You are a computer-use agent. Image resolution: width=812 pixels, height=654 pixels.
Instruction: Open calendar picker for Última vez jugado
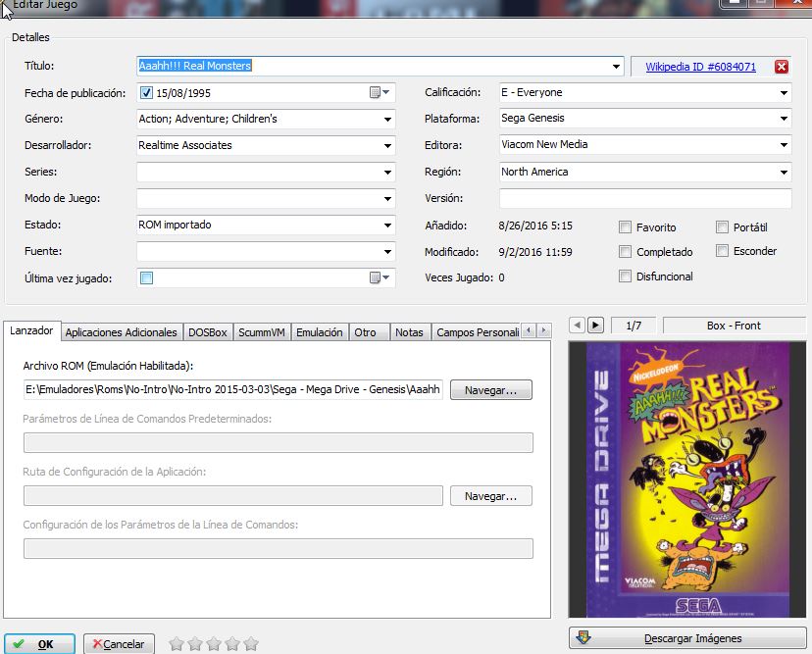point(380,277)
